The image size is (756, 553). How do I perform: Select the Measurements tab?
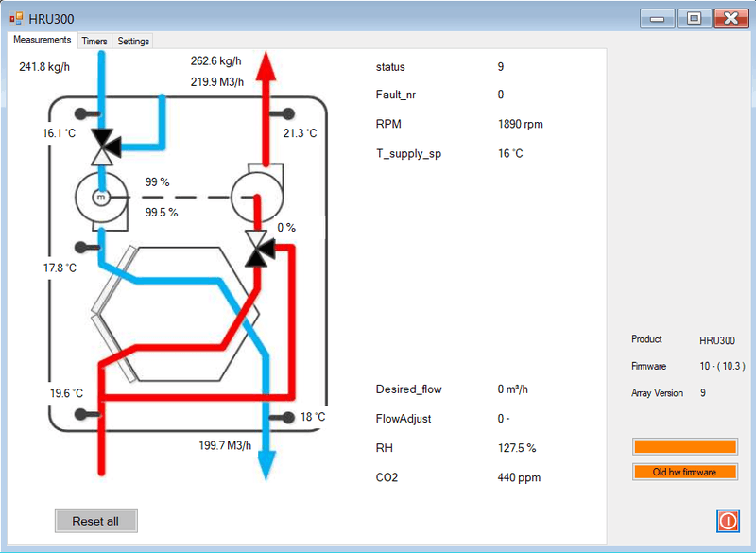click(42, 40)
